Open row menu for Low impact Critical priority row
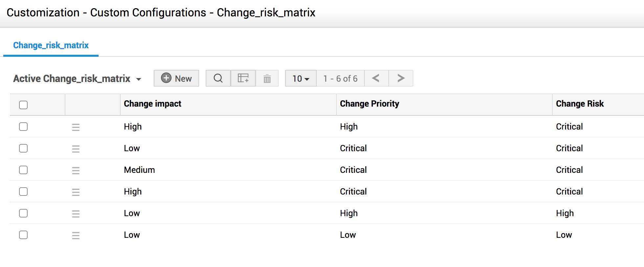The width and height of the screenshot is (644, 267). 76,149
